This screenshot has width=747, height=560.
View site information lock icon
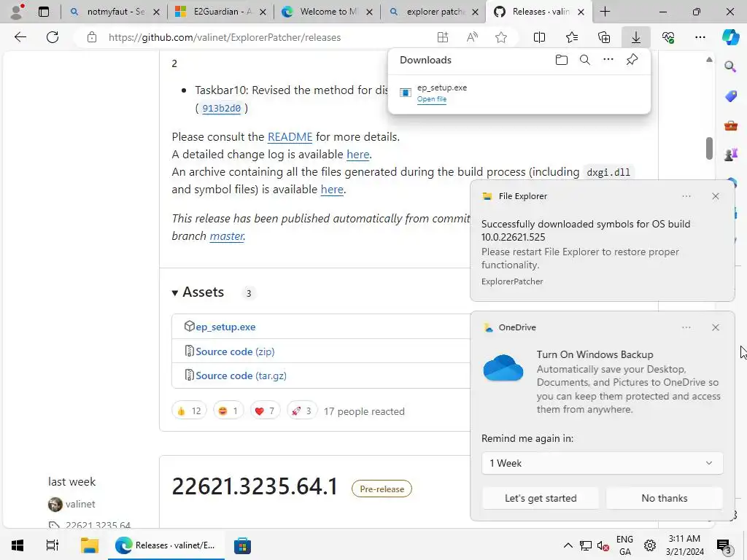click(92, 37)
